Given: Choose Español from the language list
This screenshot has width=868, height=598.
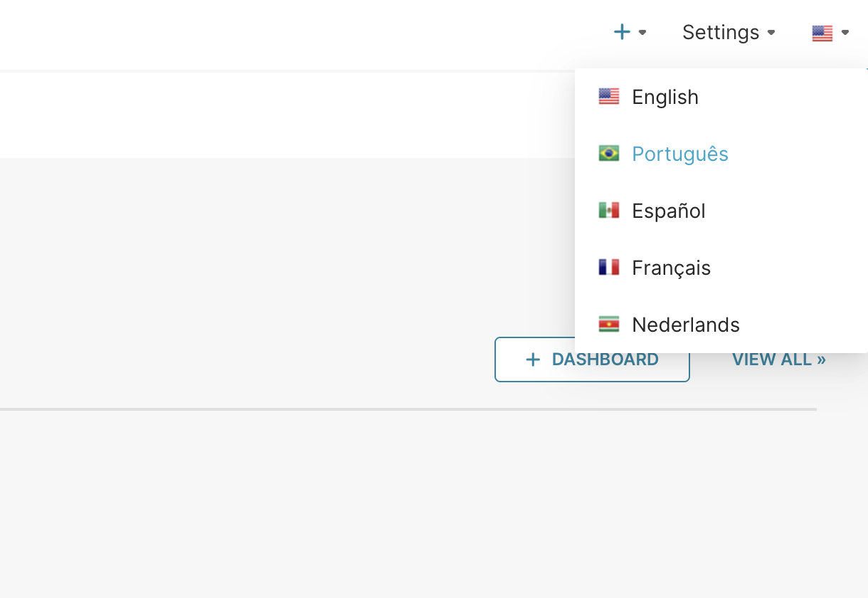Looking at the screenshot, I should tap(668, 211).
